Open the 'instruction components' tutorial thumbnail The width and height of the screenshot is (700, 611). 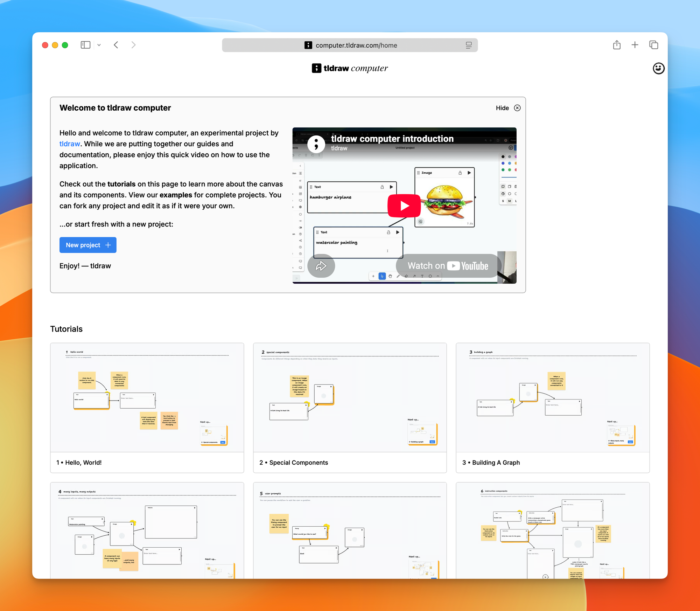553,530
